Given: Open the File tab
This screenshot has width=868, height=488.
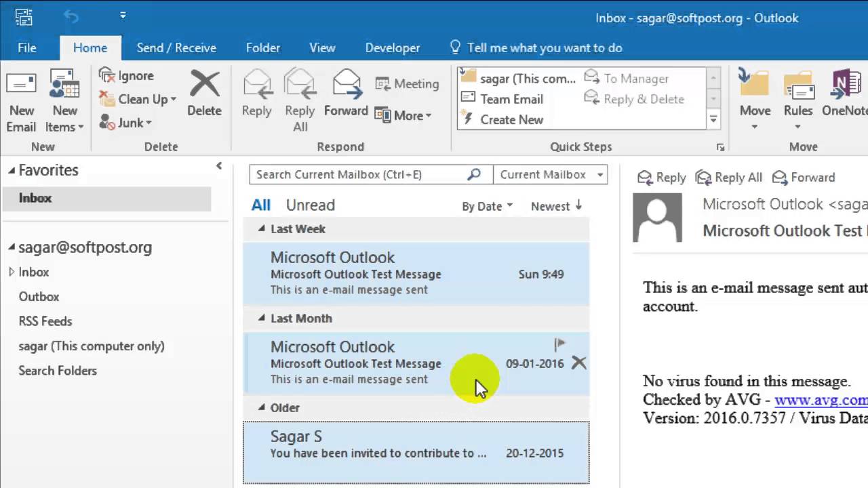Looking at the screenshot, I should (27, 47).
